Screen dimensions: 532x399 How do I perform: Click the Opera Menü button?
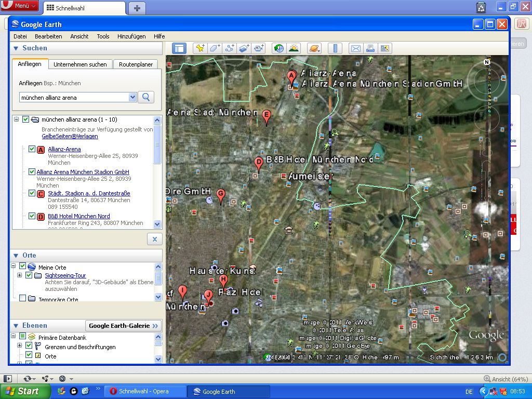(x=20, y=6)
